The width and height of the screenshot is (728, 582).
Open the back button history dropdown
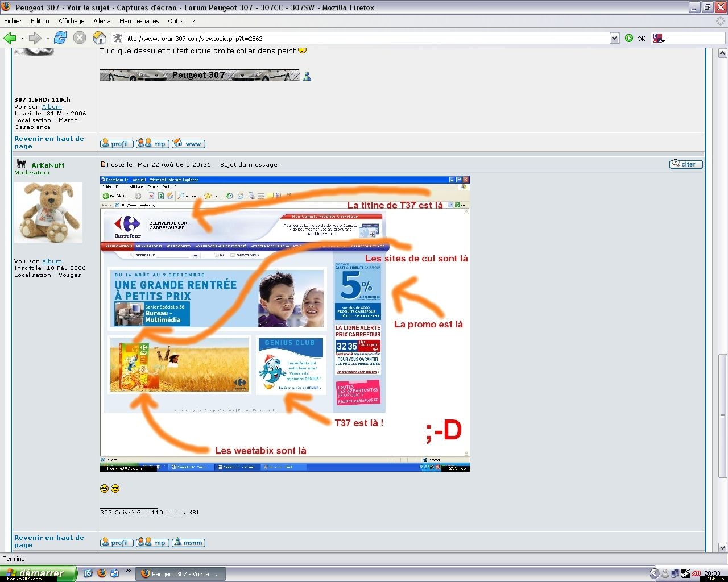pyautogui.click(x=22, y=39)
